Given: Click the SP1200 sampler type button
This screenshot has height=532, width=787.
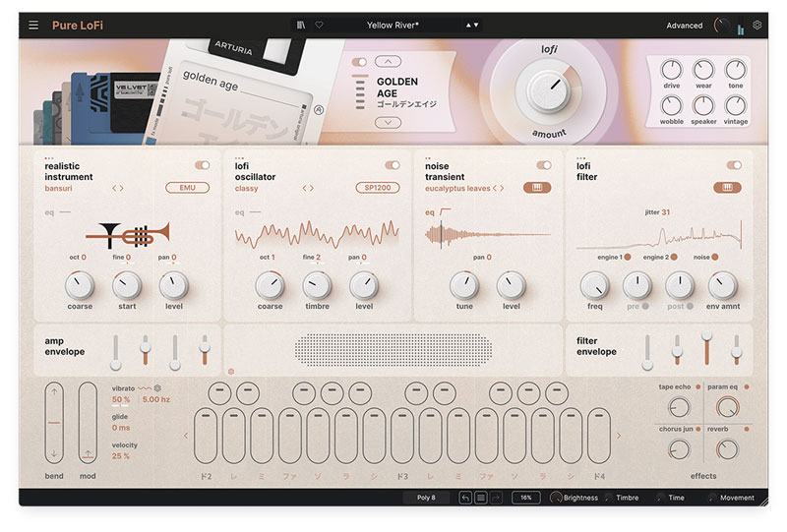Looking at the screenshot, I should [377, 188].
